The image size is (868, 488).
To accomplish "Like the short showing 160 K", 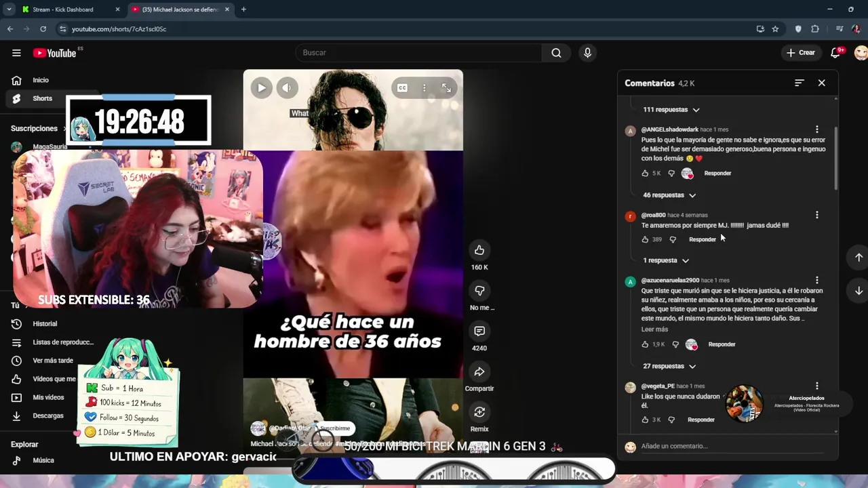I will coord(479,250).
